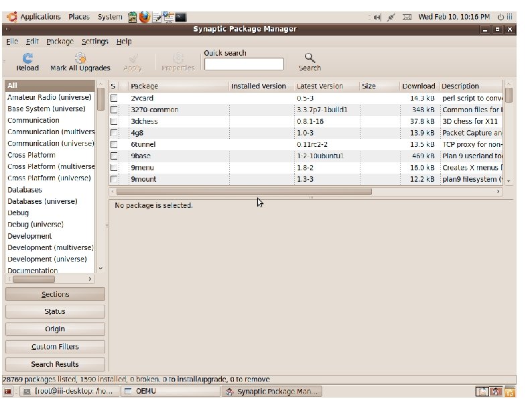Screen dimensions: 532x399
Task: Open the File menu
Action: tap(12, 42)
